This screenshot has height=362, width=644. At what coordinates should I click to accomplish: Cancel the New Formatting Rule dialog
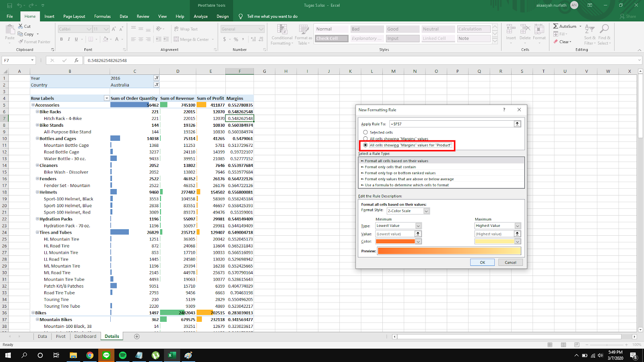click(510, 262)
